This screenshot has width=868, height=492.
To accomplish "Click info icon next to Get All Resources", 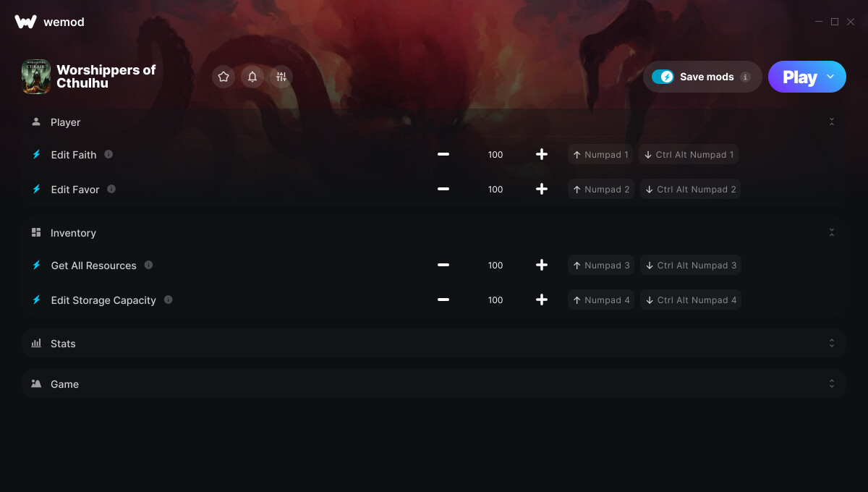I will pos(148,265).
